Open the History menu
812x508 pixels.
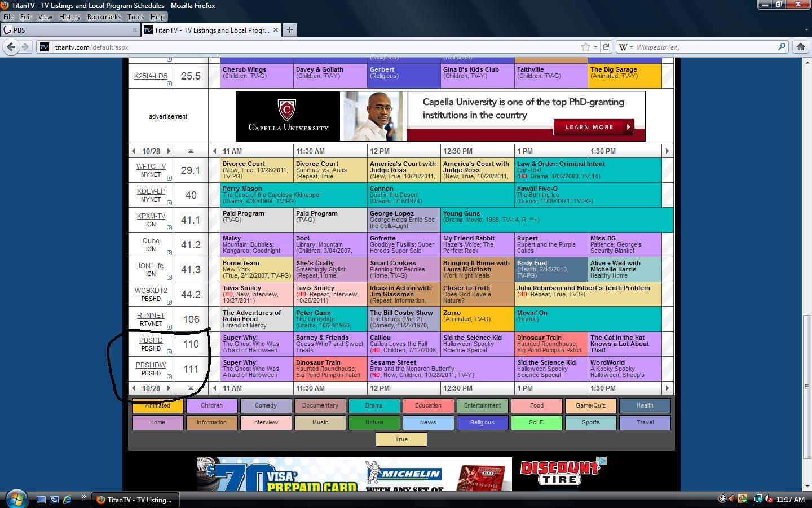[69, 17]
